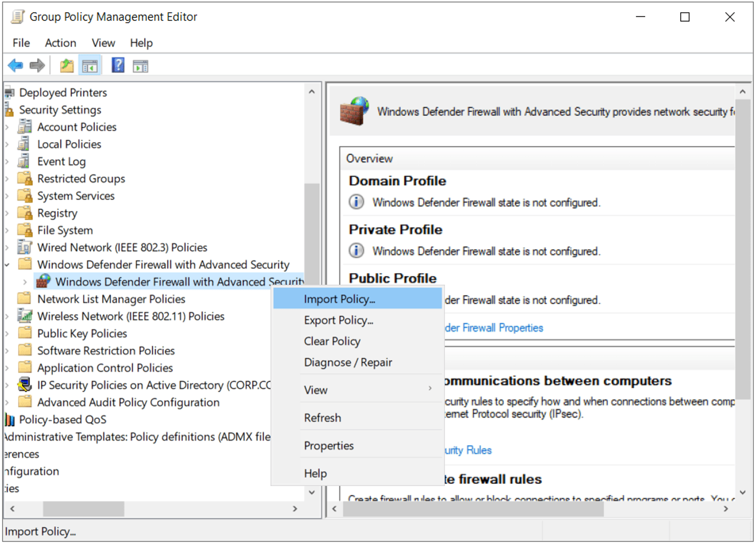
Task: Select Diagnose / Repair in context menu
Action: (357, 362)
